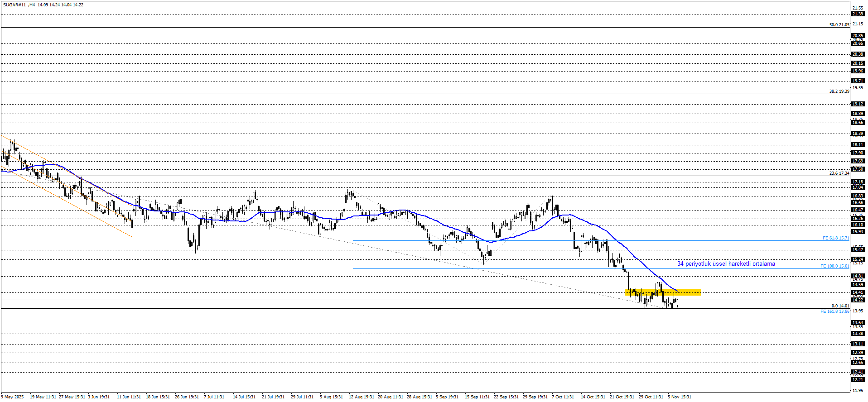Click the 12.21 price label on the axis
The image size is (868, 402).
pyautogui.click(x=858, y=380)
